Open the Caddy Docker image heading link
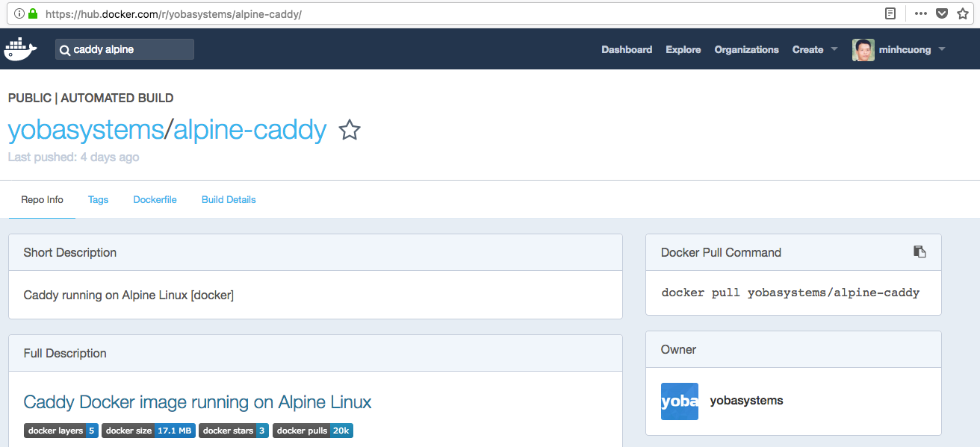 click(x=197, y=402)
